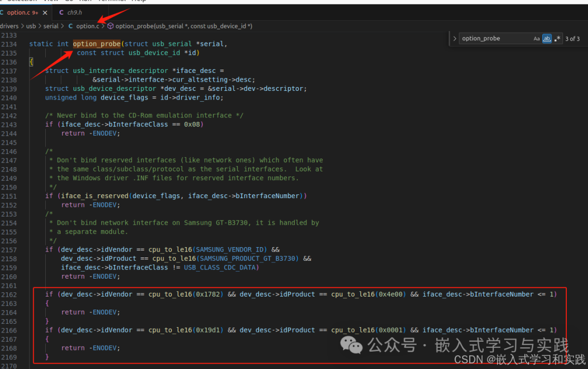Open option_probe symbol breadcrumb
The width and height of the screenshot is (588, 369).
184,26
